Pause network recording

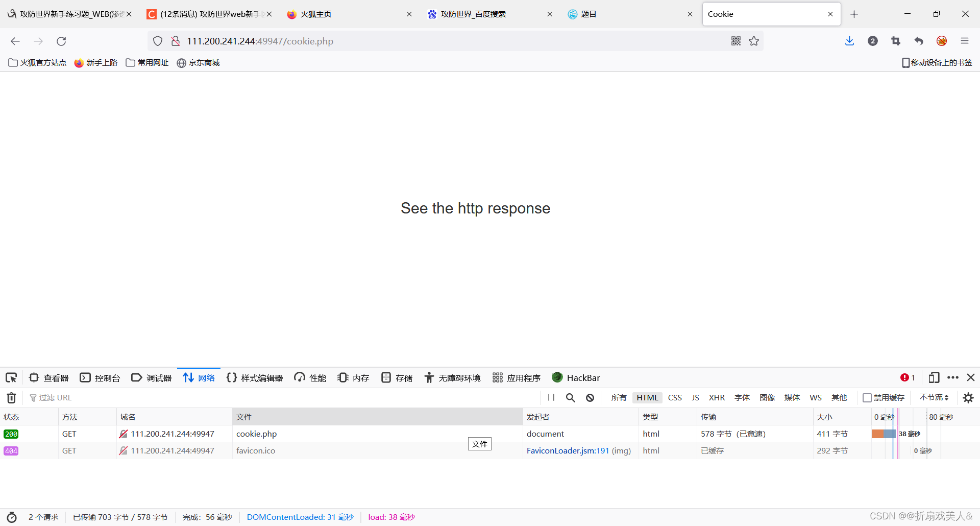point(551,398)
